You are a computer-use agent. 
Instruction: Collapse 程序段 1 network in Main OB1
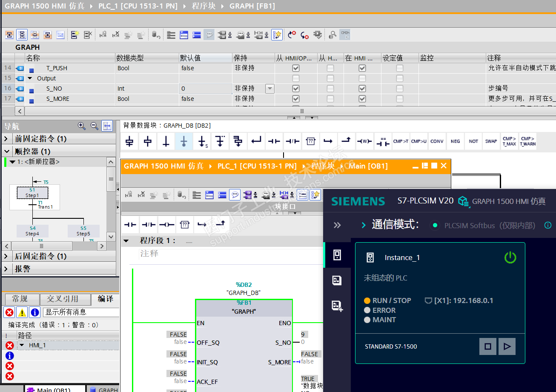click(126, 241)
